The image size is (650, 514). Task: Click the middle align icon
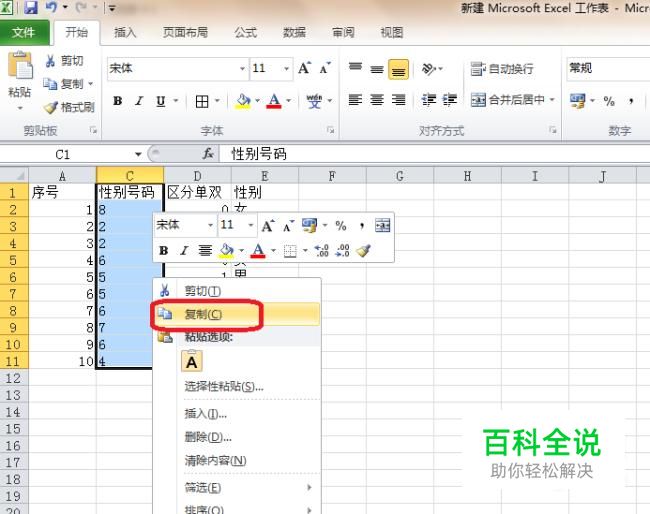pos(377,68)
